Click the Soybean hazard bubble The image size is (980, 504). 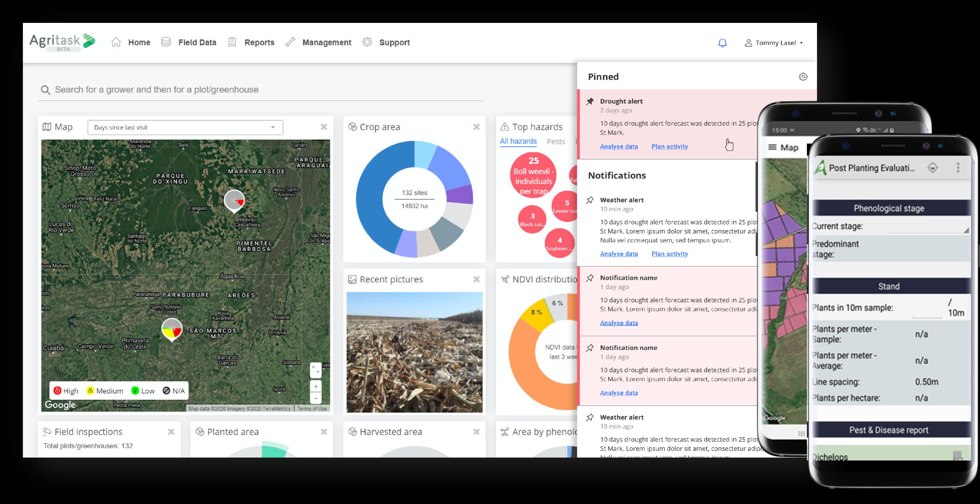pos(560,243)
